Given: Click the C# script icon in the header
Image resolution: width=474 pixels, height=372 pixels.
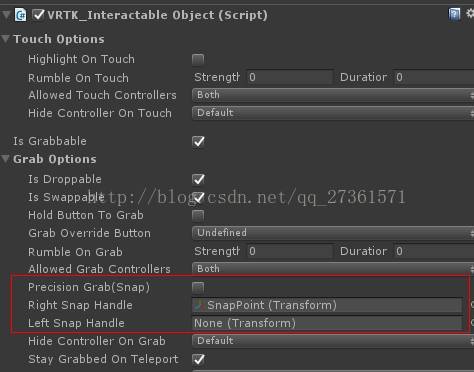Looking at the screenshot, I should coord(20,15).
